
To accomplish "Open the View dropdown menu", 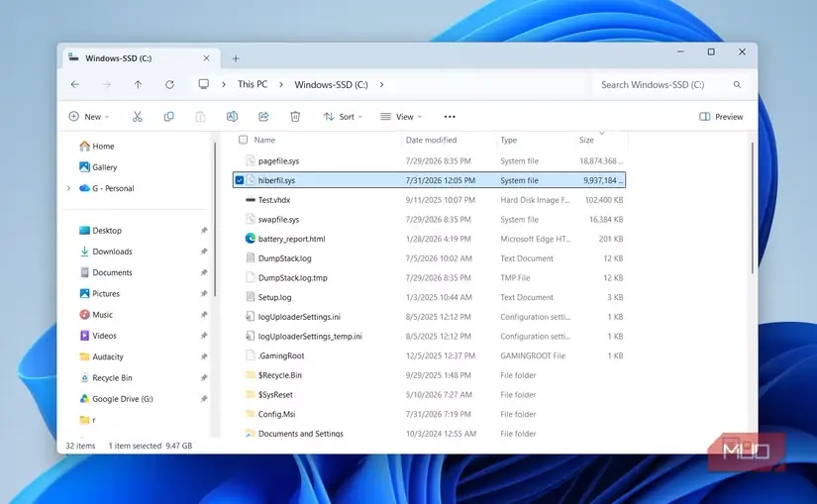I will [x=401, y=117].
